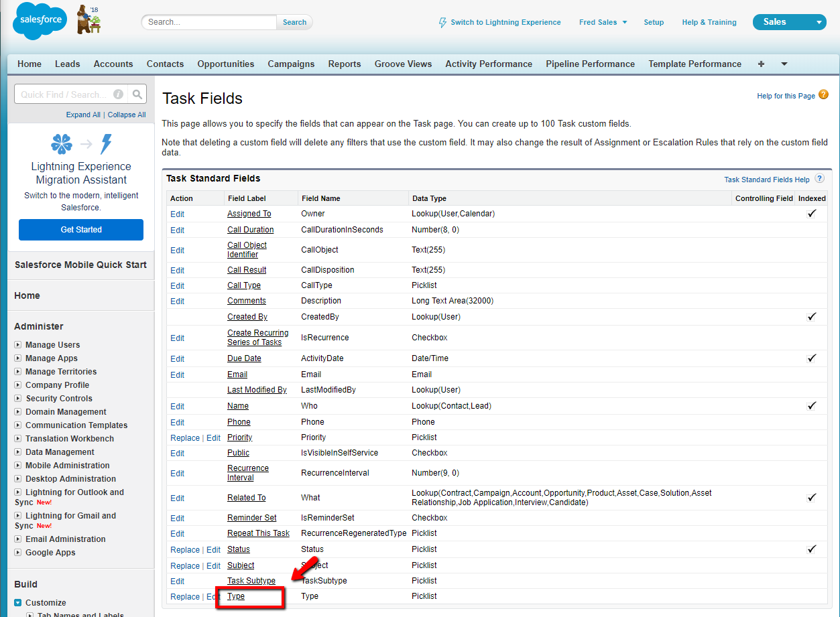Image resolution: width=840 pixels, height=617 pixels.
Task: Open the Home tab
Action: [x=29, y=64]
